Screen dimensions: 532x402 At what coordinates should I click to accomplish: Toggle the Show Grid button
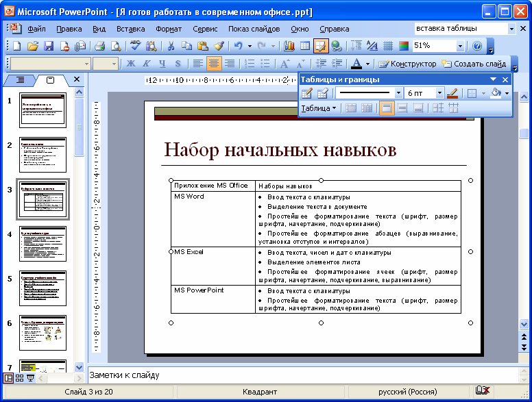(388, 46)
